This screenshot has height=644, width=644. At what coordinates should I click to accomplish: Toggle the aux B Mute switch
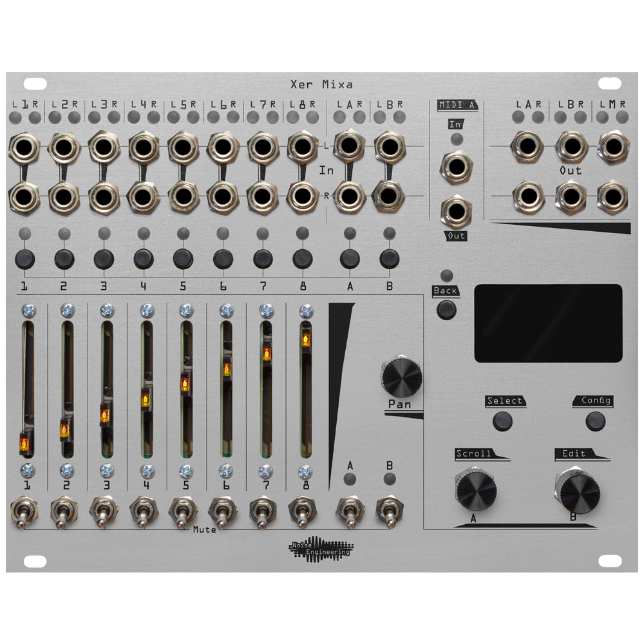390,513
